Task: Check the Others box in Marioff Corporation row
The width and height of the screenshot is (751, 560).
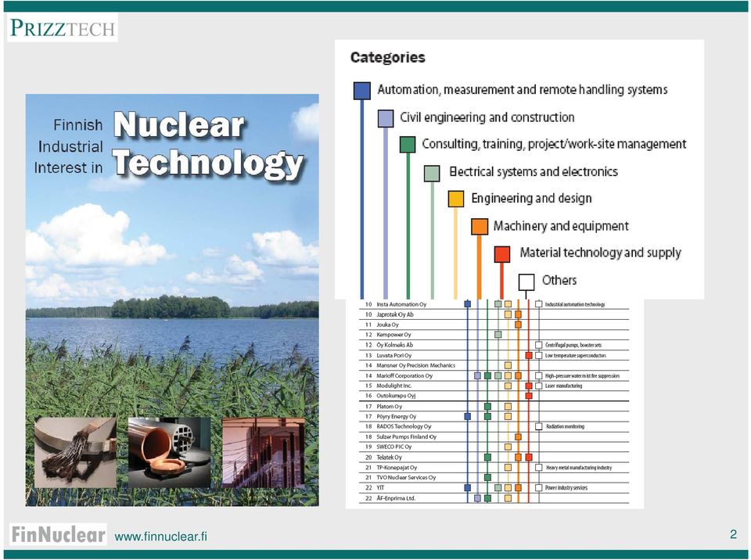Action: pos(539,376)
